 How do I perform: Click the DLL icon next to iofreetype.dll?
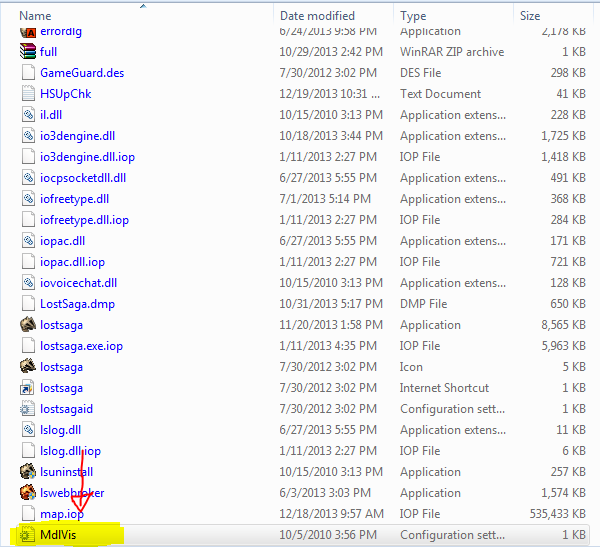point(28,199)
